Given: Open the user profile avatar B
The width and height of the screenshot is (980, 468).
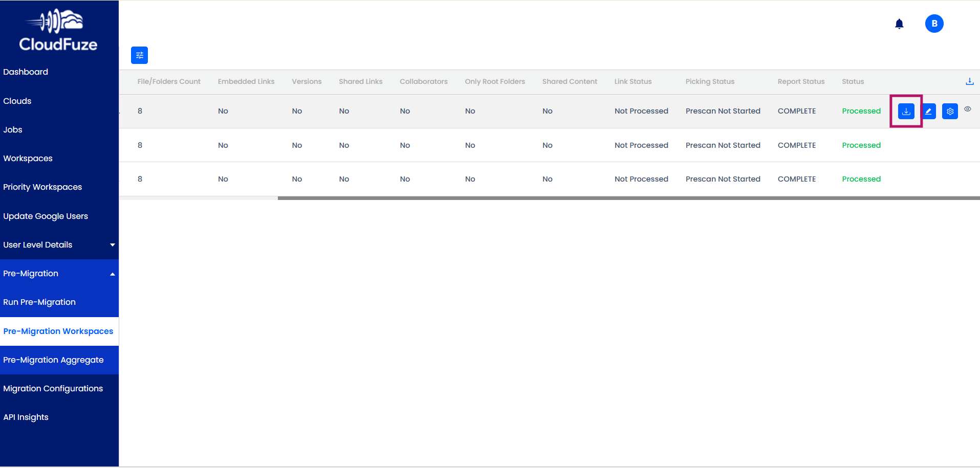Looking at the screenshot, I should tap(934, 24).
